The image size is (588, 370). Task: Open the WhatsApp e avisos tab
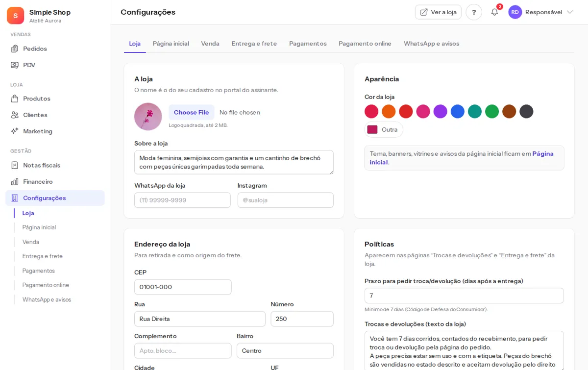[x=432, y=44]
